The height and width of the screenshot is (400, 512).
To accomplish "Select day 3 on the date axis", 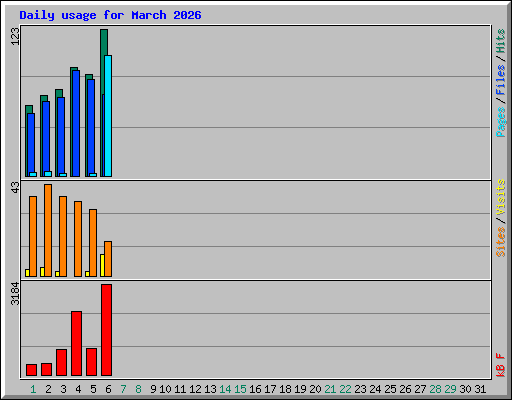I will pos(63,389).
